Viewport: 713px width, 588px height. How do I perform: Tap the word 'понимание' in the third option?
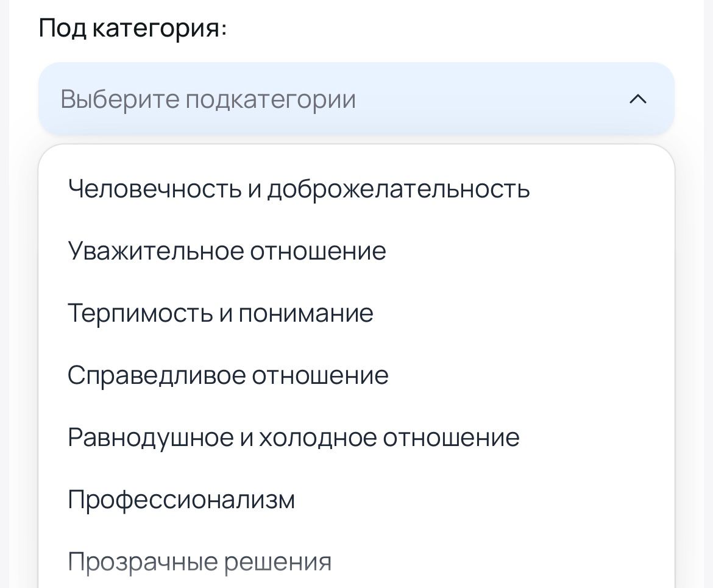305,314
